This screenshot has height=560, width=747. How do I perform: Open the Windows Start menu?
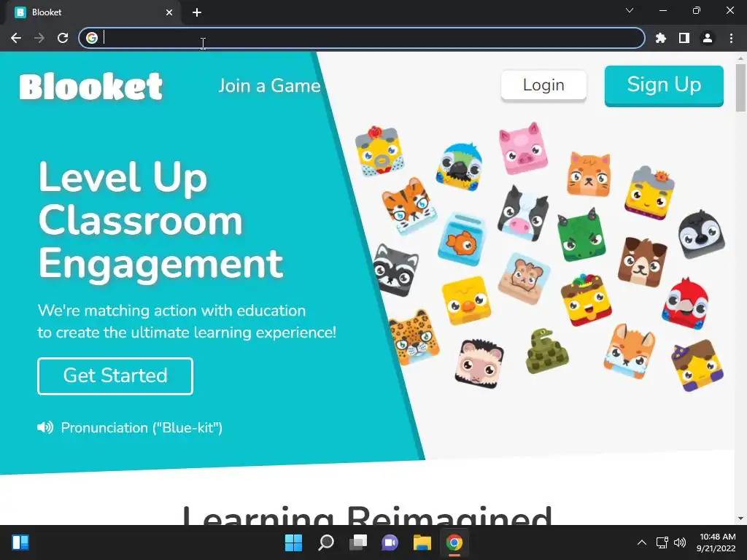pos(293,542)
